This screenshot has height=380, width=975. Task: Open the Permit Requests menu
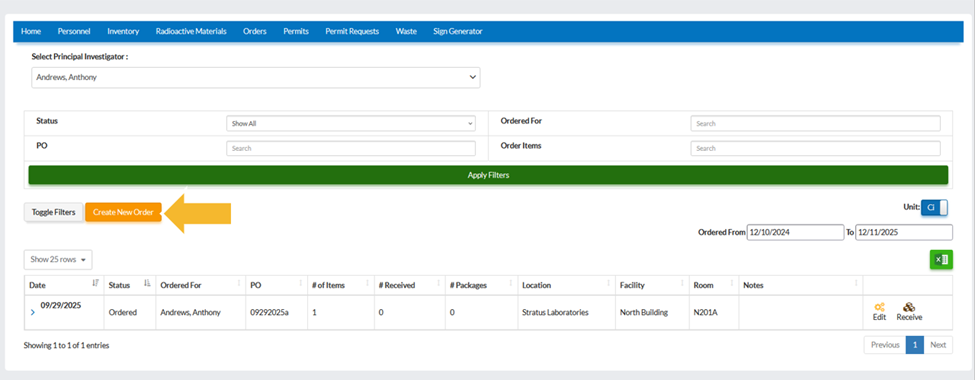coord(352,31)
